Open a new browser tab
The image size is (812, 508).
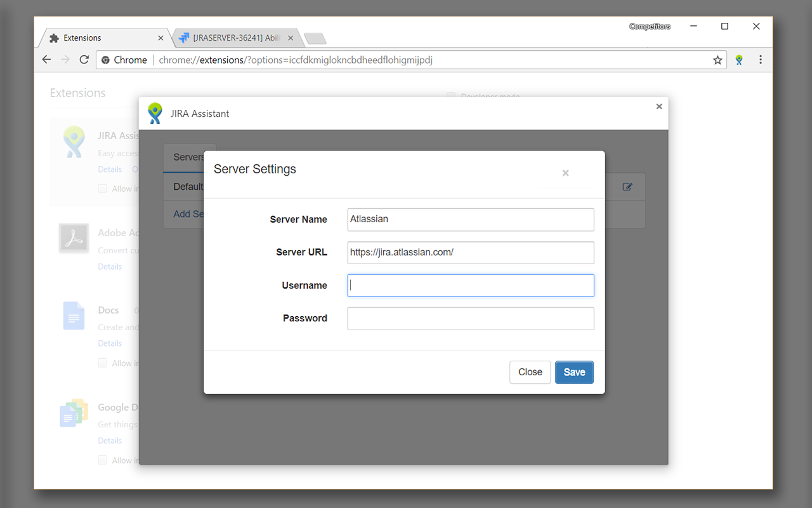coord(315,39)
